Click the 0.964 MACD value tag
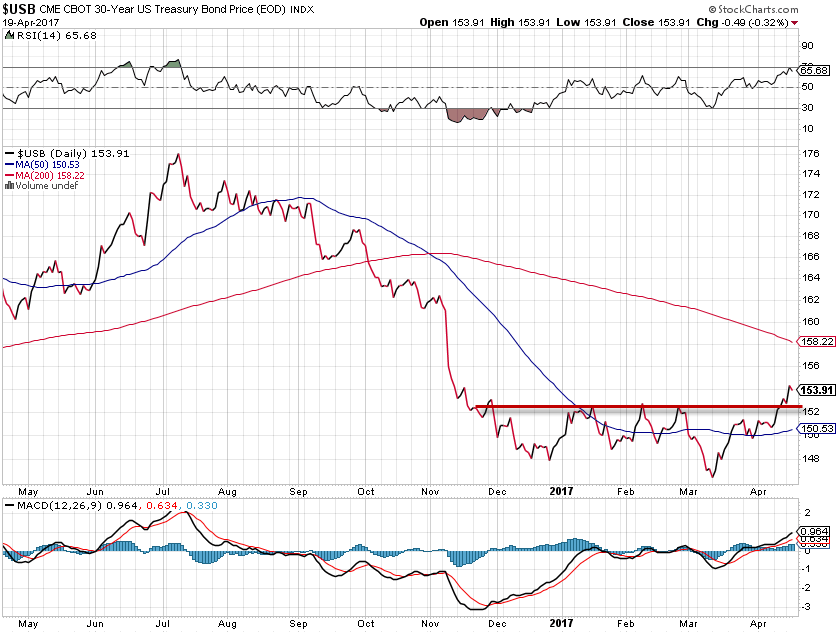The image size is (839, 640). (814, 532)
